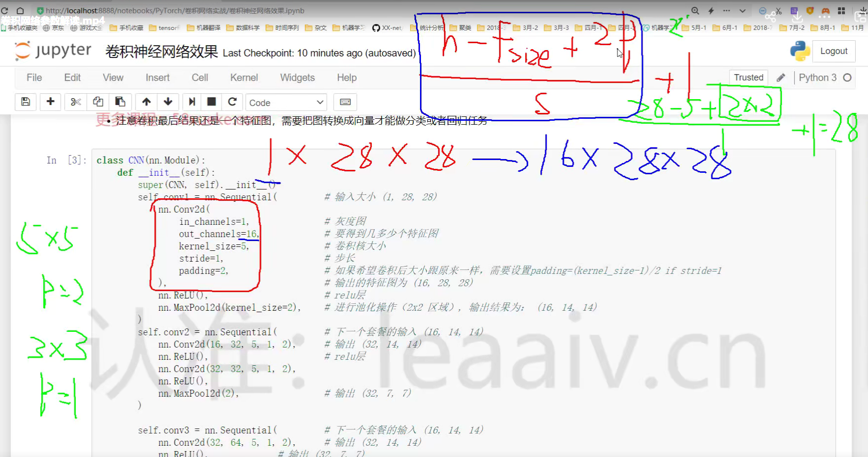868x457 pixels.
Task: Interrupt the kernel with stop icon
Action: click(x=212, y=102)
